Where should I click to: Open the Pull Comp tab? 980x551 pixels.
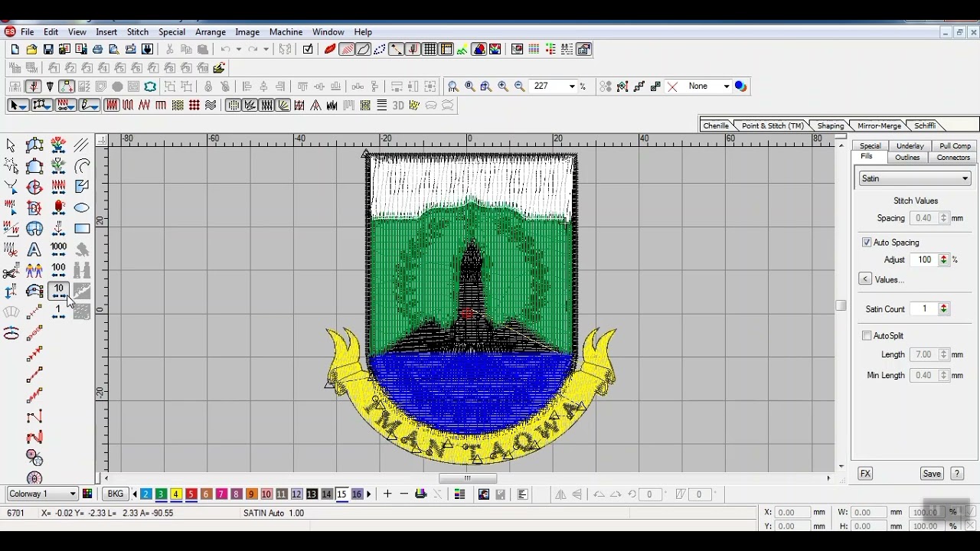click(x=955, y=145)
